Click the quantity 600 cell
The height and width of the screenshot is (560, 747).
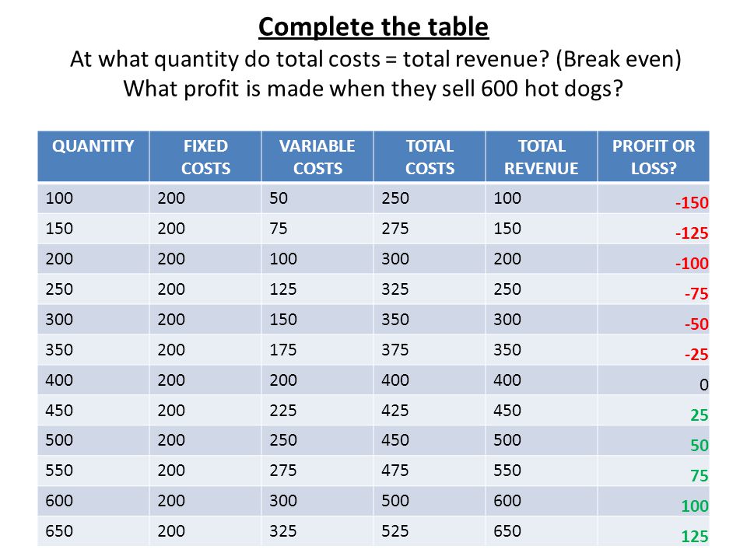pyautogui.click(x=93, y=501)
